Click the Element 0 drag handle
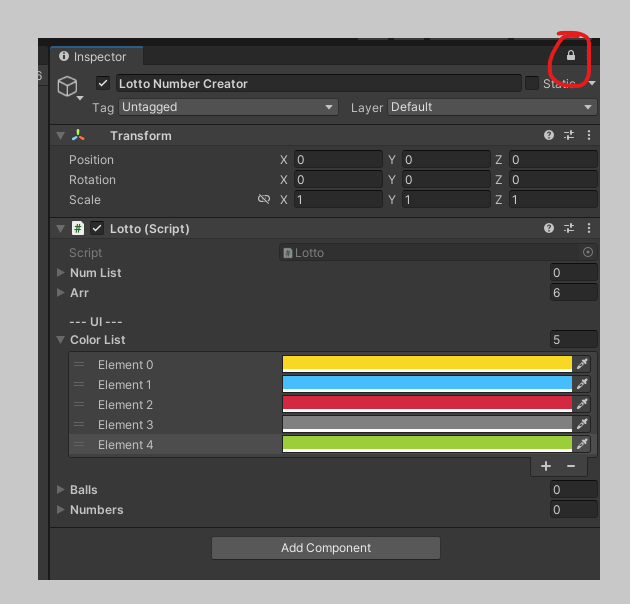 click(x=79, y=364)
